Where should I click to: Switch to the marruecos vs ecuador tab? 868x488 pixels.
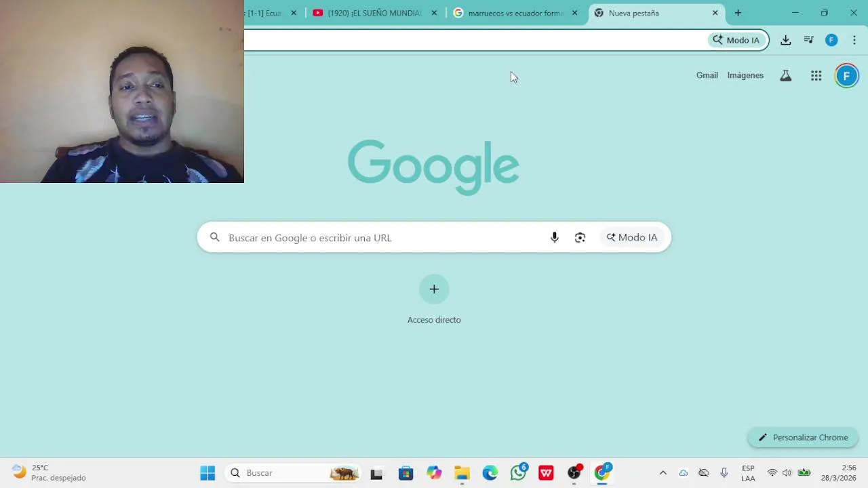tap(515, 13)
